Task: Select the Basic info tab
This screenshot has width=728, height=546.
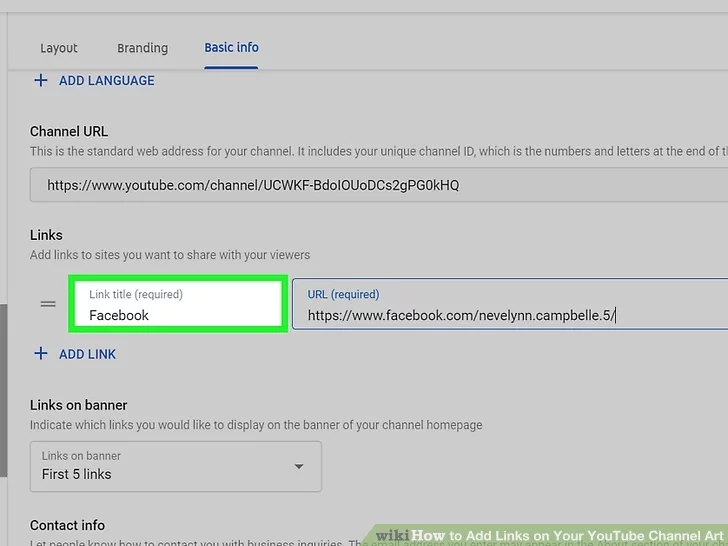Action: pyautogui.click(x=231, y=47)
